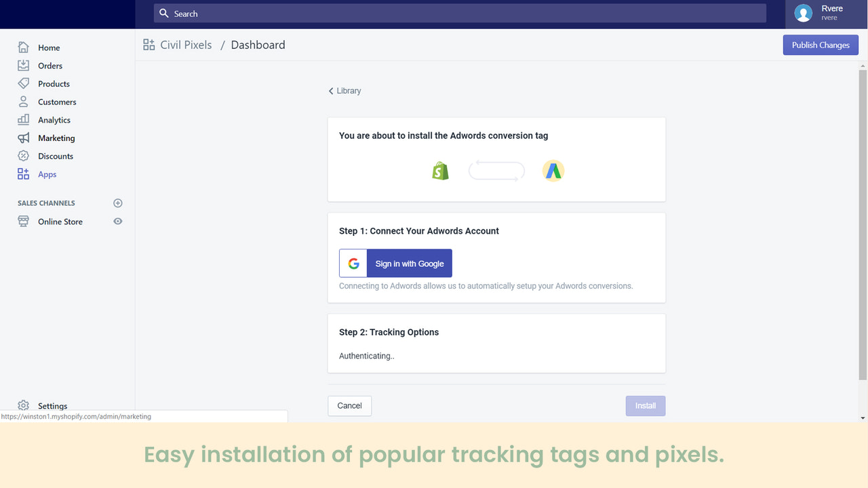This screenshot has width=868, height=488.
Task: Open Analytics via its chart icon
Action: point(23,119)
